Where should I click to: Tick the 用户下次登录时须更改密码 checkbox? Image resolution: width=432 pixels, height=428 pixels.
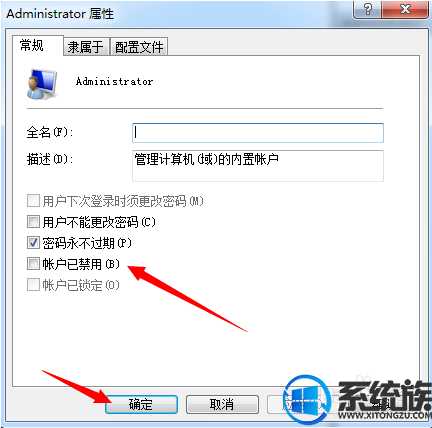click(x=33, y=201)
